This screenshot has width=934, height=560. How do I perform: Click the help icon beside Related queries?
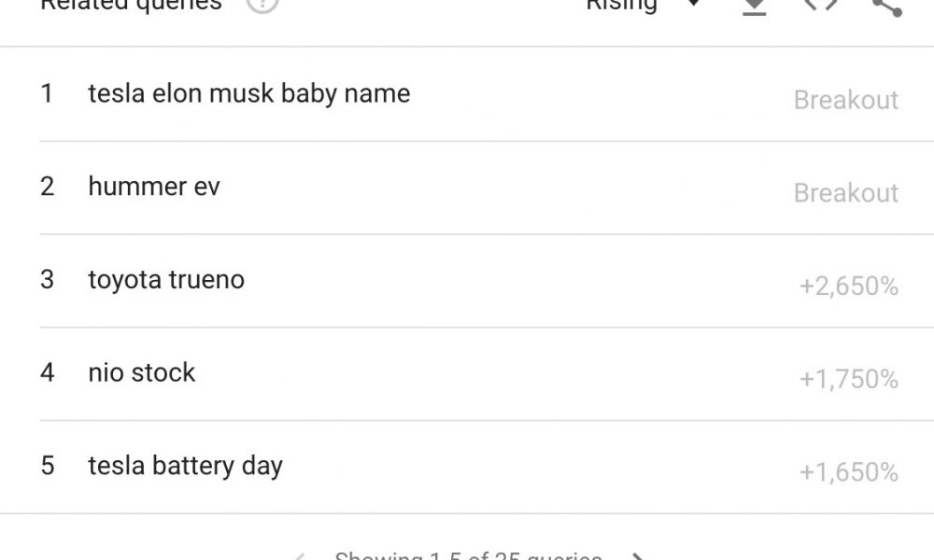(x=262, y=5)
